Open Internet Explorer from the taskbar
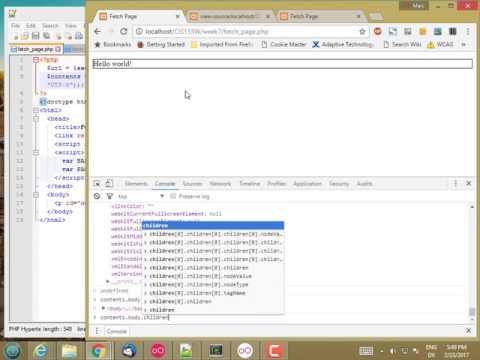The image size is (480, 360). pos(41,351)
